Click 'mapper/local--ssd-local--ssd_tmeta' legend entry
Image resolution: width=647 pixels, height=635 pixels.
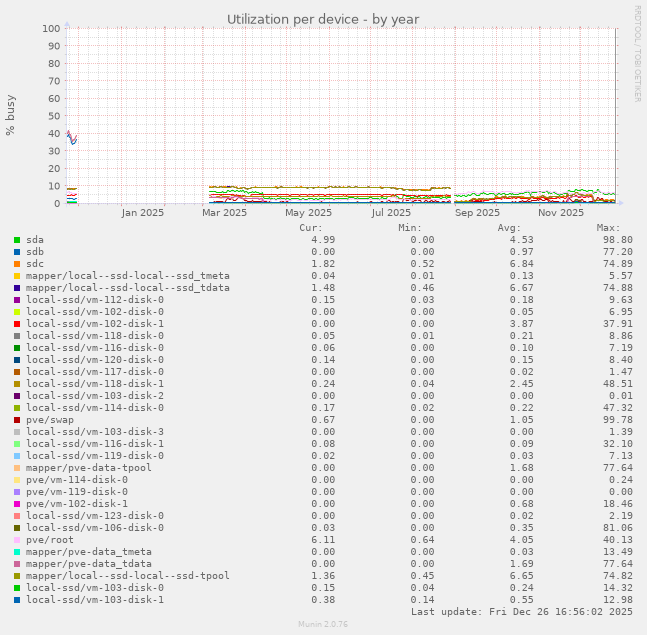click(128, 276)
